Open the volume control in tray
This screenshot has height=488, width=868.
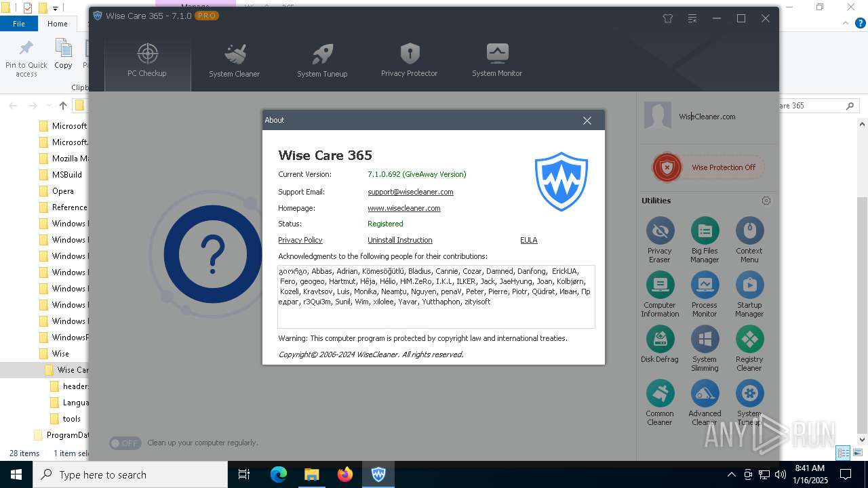click(781, 474)
